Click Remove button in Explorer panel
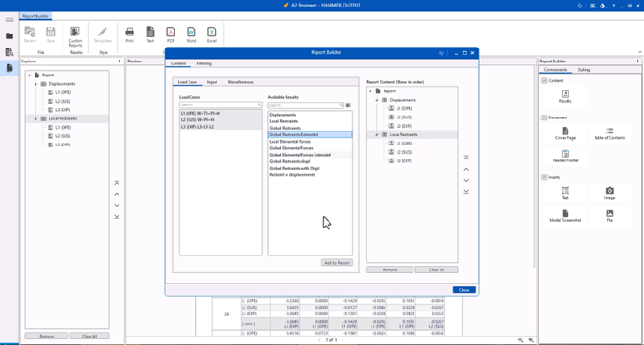This screenshot has width=644, height=345. click(x=47, y=336)
